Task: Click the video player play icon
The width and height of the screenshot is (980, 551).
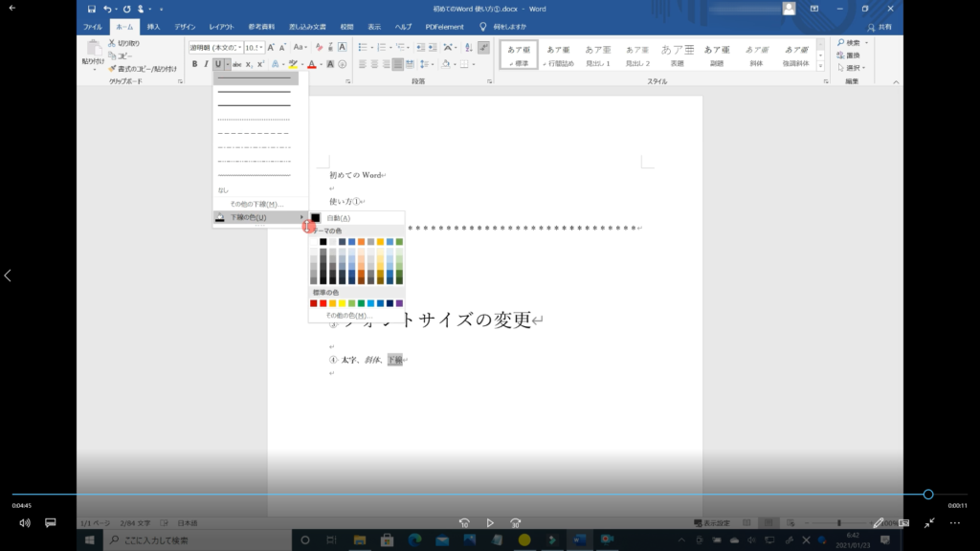Action: coord(490,523)
